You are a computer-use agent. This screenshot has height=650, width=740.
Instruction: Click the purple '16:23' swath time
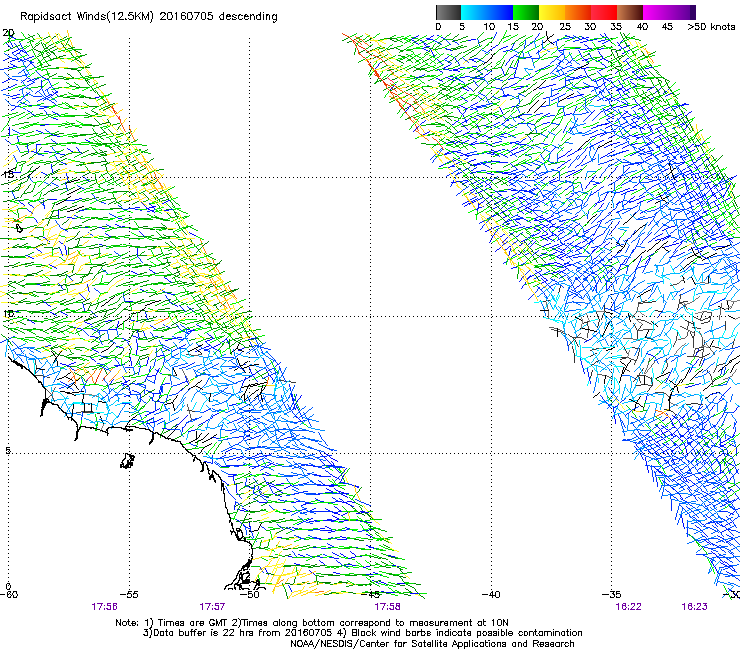pyautogui.click(x=694, y=607)
